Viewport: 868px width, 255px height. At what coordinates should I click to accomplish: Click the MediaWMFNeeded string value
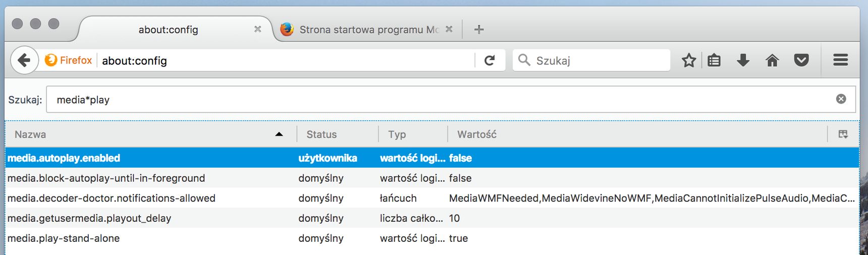(x=652, y=198)
